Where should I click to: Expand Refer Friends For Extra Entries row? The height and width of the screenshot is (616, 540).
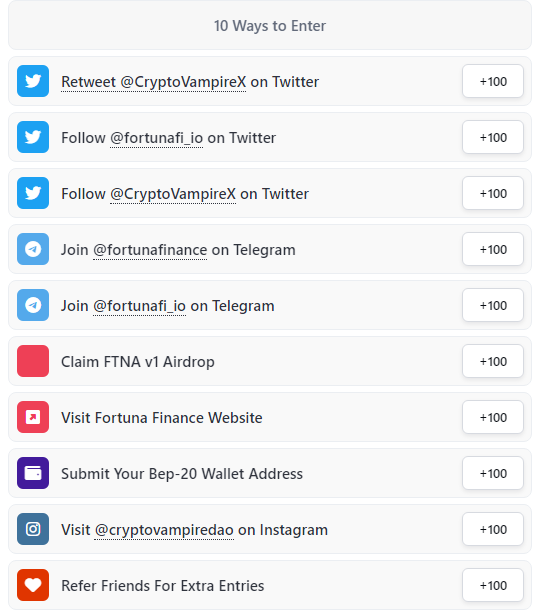tap(270, 585)
